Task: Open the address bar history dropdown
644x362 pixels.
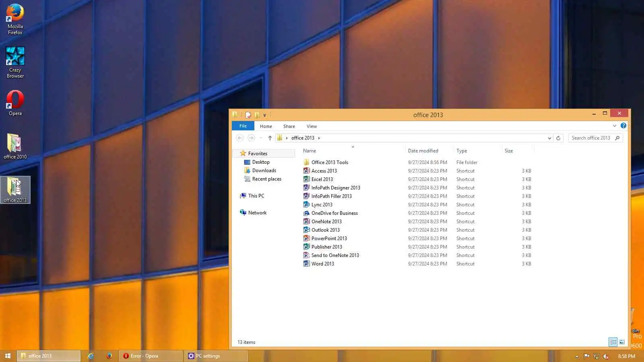Action: (549, 138)
